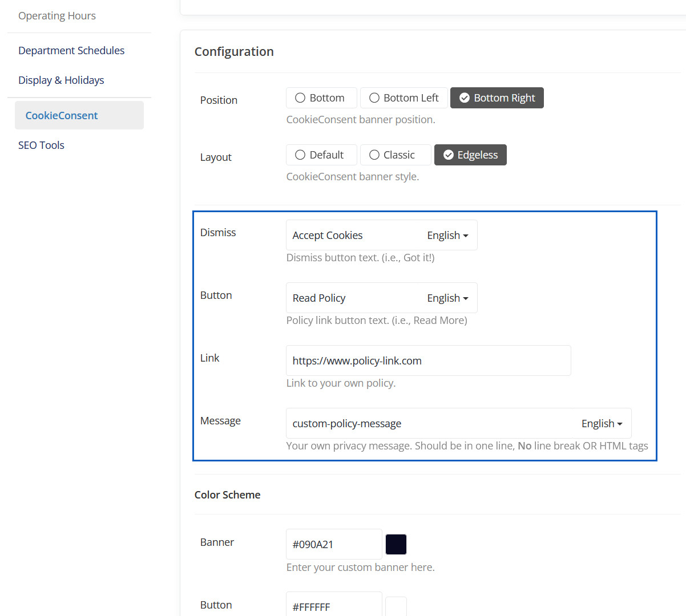Pick the Classic layout option

pos(395,155)
